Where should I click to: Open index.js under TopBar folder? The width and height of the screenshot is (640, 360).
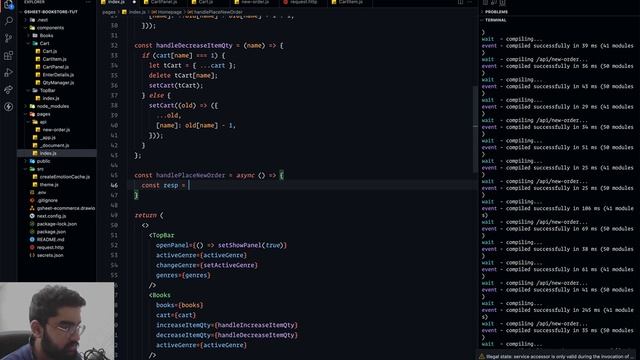click(x=51, y=98)
